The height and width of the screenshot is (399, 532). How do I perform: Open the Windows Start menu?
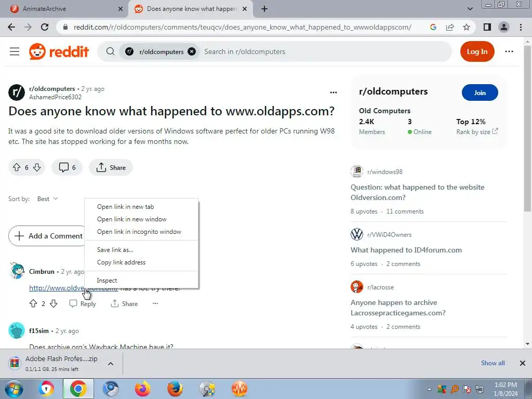[14, 389]
